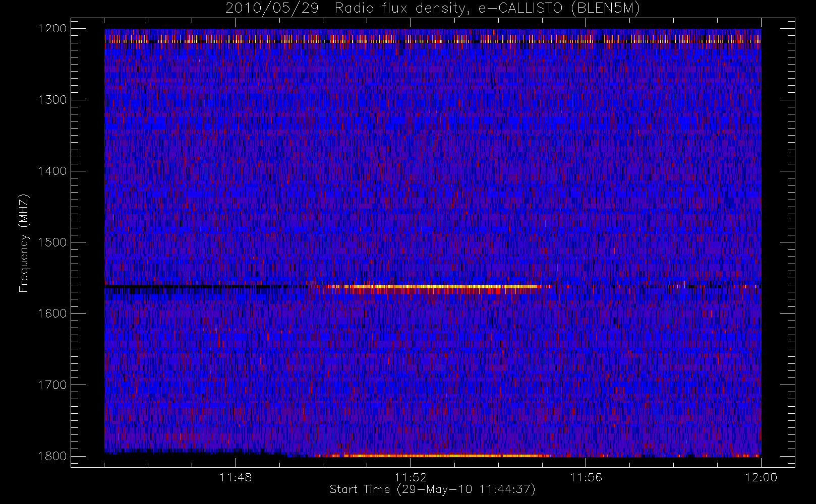Click the 1600 frequency tick label
The image size is (816, 504).
pos(52,313)
